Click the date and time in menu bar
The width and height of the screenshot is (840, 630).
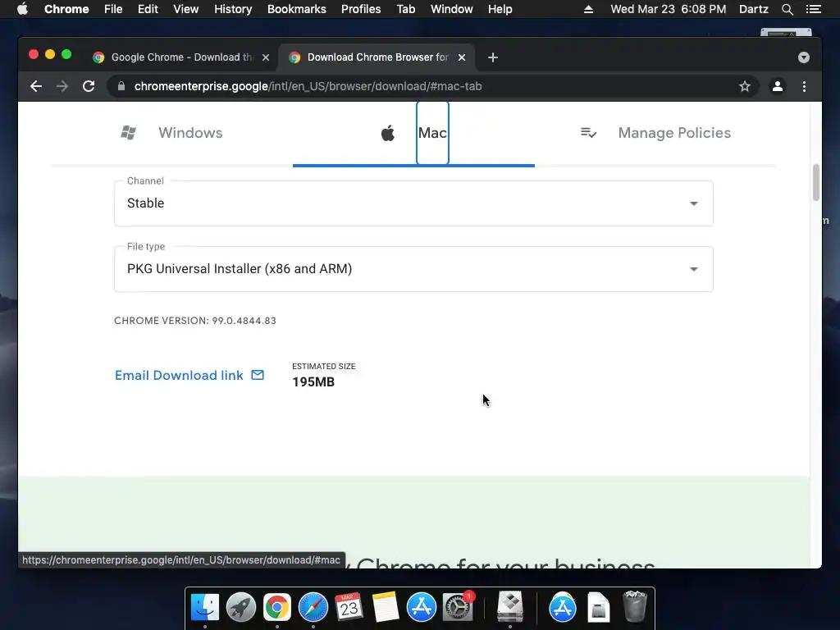(x=668, y=9)
